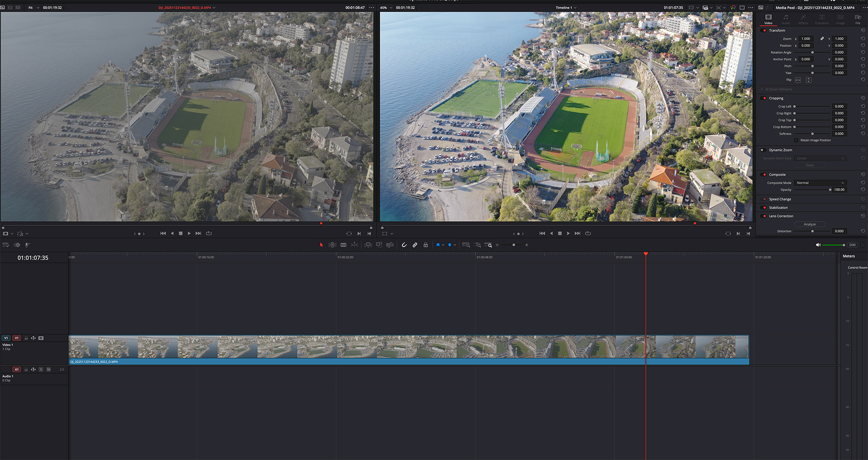Open the Video tab in Inspector
The width and height of the screenshot is (868, 460).
(x=768, y=19)
